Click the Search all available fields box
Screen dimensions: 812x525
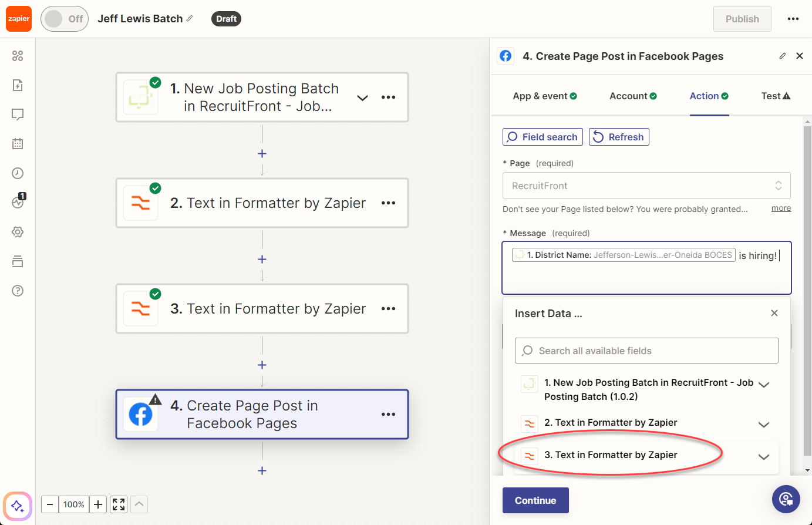(x=646, y=351)
